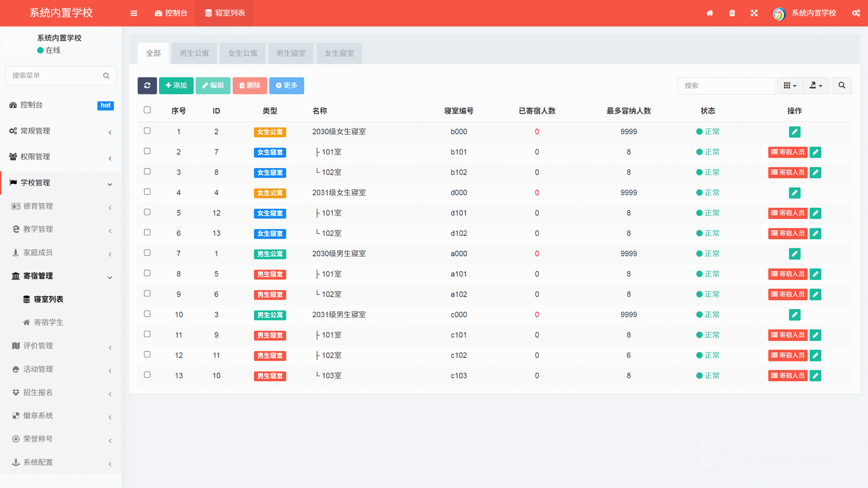
Task: Open 寄宿学生 in the sidebar
Action: point(48,323)
